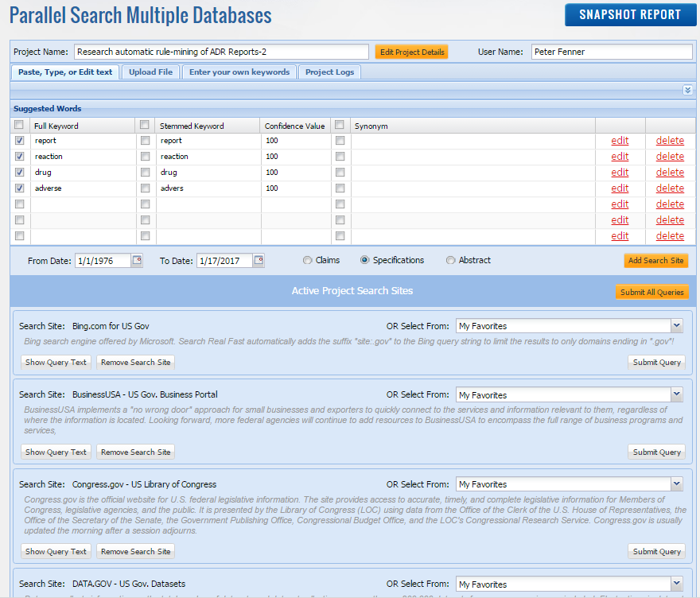Screen dimensions: 700x598
Task: Open the From Date calendar picker icon
Action: (137, 260)
